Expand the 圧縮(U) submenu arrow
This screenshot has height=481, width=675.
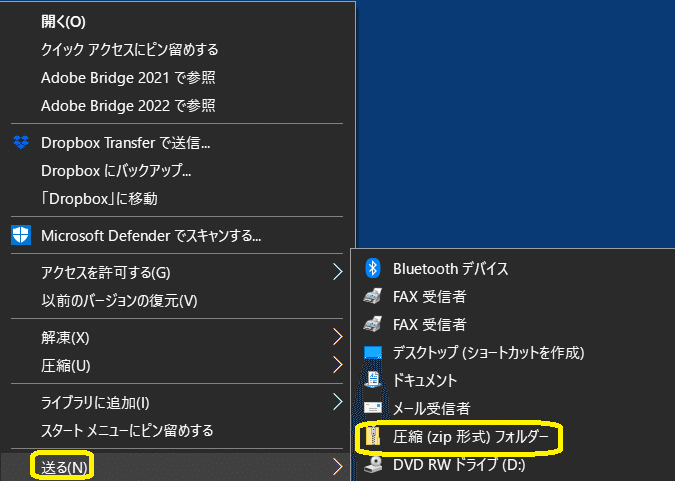point(338,365)
